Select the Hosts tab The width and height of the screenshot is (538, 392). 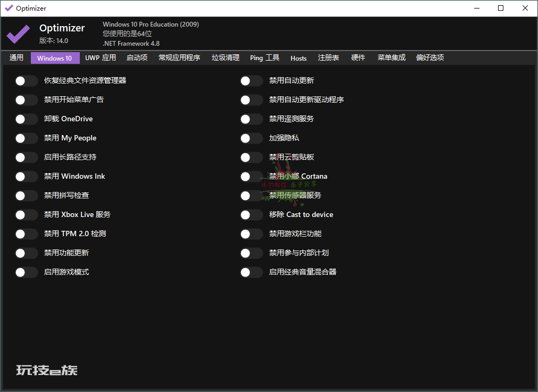(x=299, y=58)
